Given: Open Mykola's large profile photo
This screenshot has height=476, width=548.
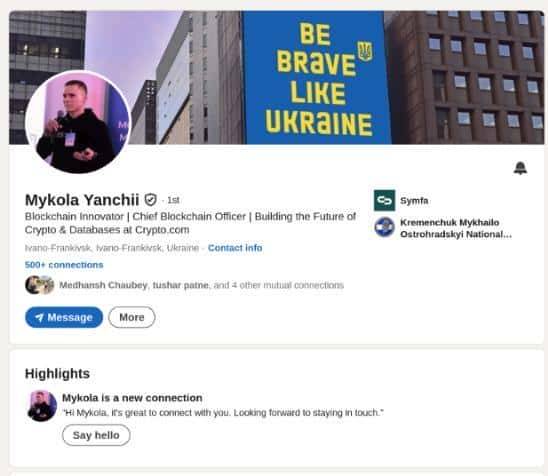Looking at the screenshot, I should tap(78, 122).
